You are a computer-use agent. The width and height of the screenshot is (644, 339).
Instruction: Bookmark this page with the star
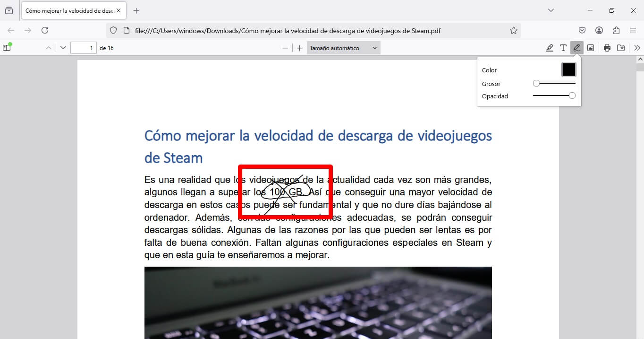point(514,30)
